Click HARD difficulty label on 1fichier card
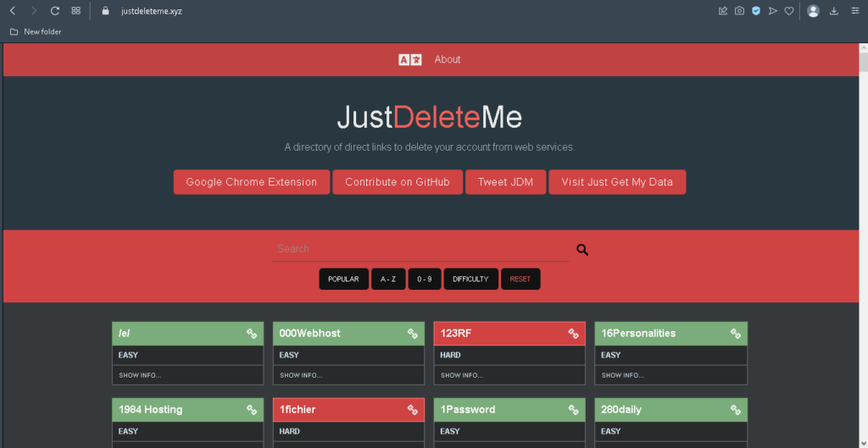 click(290, 431)
